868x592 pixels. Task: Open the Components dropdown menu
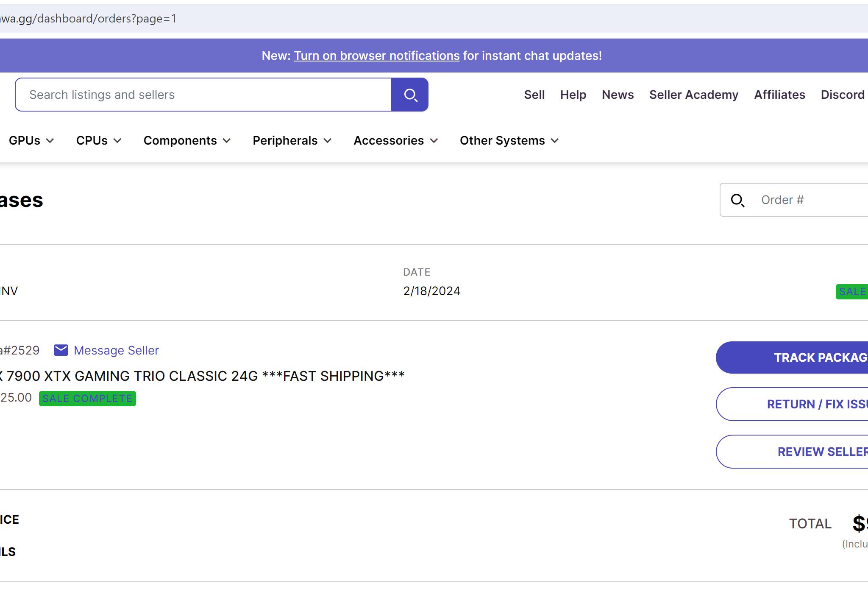(187, 141)
